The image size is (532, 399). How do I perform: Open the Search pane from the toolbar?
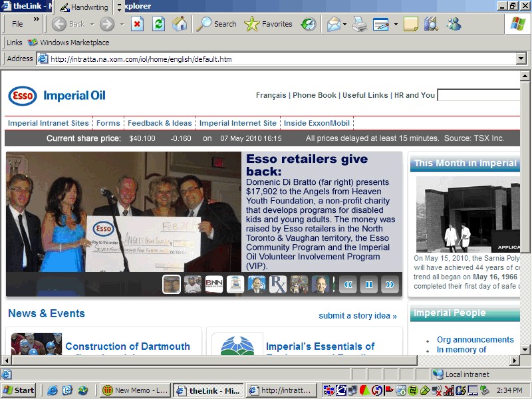coord(217,24)
